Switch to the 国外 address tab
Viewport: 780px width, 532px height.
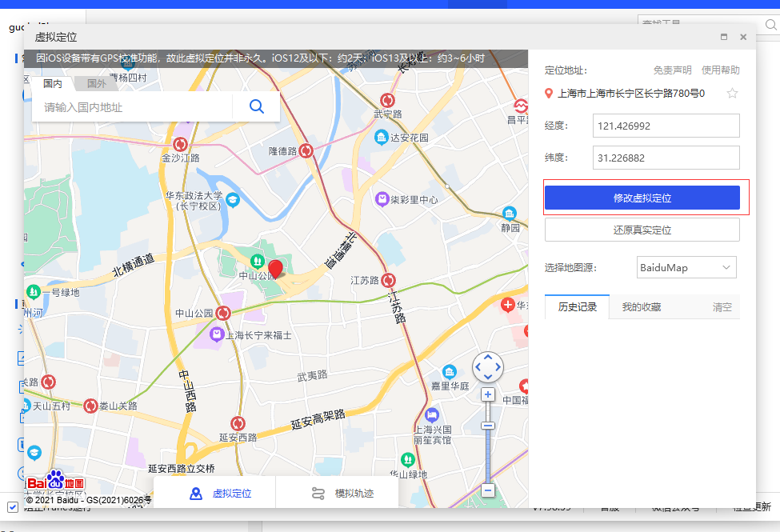96,83
